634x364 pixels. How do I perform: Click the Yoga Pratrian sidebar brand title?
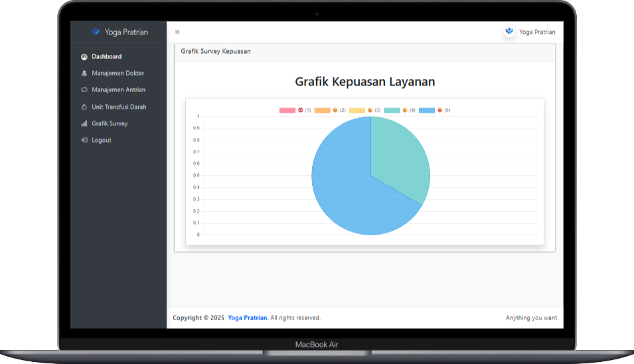click(x=126, y=32)
